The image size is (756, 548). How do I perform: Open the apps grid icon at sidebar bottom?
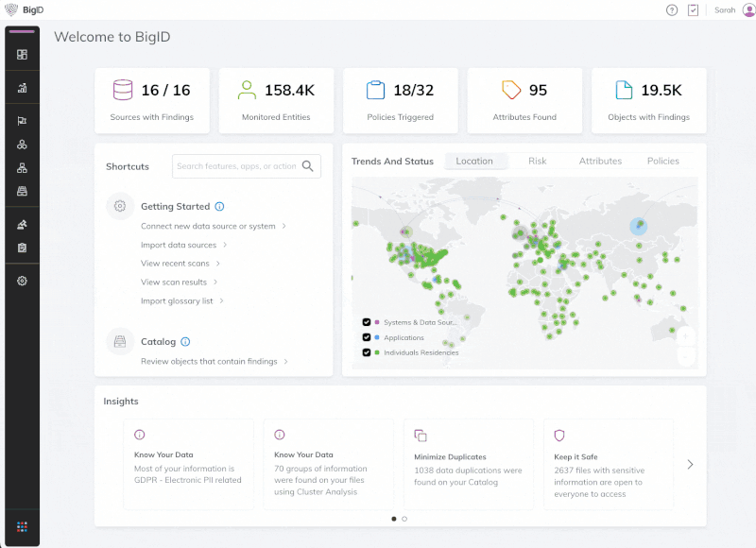(x=21, y=528)
